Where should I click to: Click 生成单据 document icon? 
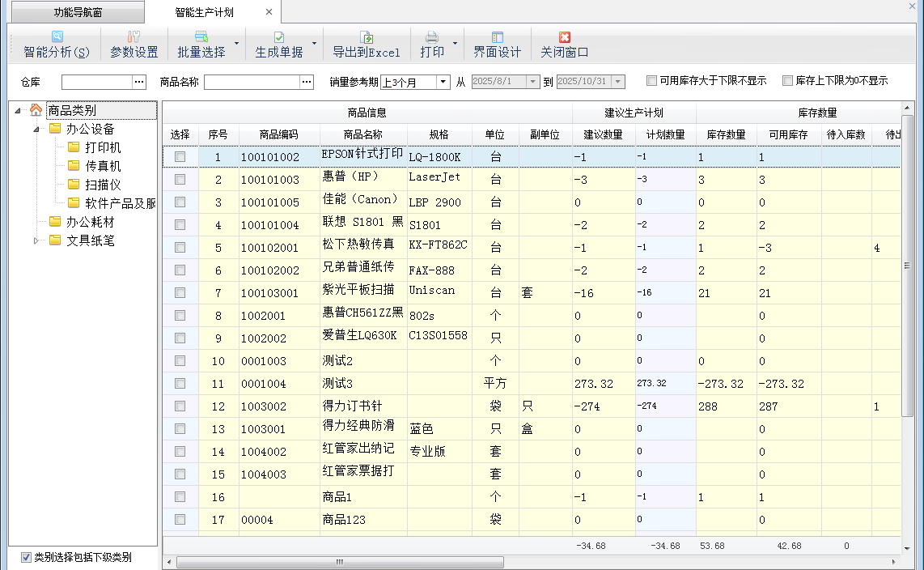click(x=278, y=37)
